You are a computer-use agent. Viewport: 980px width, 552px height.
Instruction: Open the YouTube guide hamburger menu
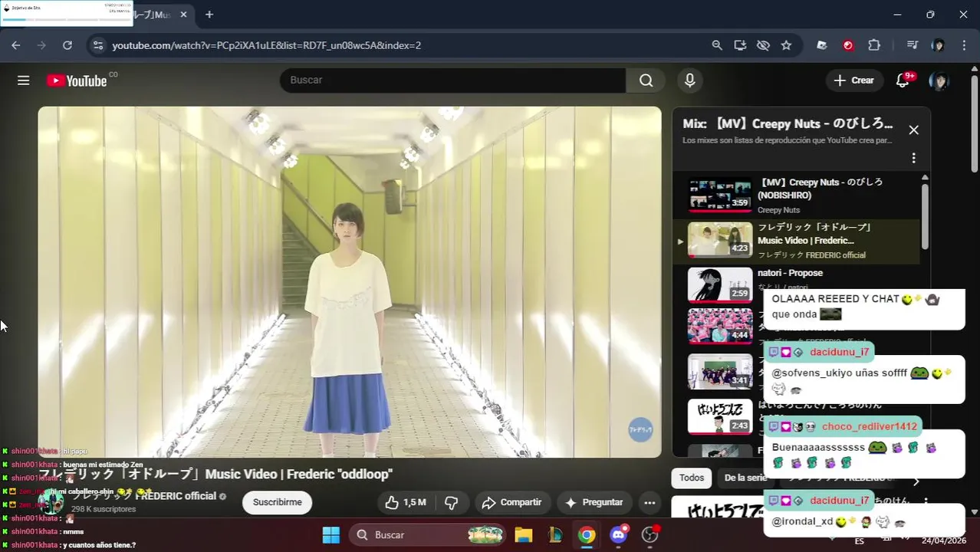(x=24, y=80)
